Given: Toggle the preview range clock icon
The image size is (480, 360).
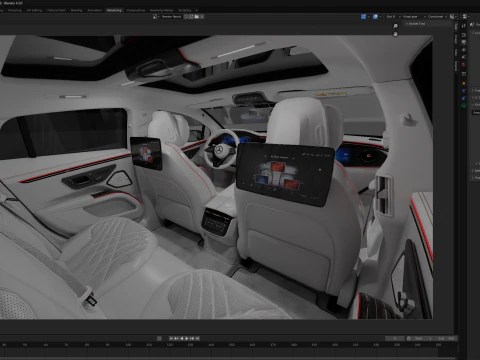Looking at the screenshot, I should tap(409, 338).
